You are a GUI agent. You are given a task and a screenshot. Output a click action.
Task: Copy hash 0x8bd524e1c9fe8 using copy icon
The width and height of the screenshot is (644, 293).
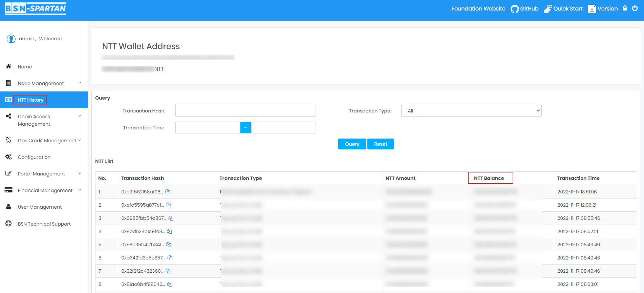[x=169, y=231]
